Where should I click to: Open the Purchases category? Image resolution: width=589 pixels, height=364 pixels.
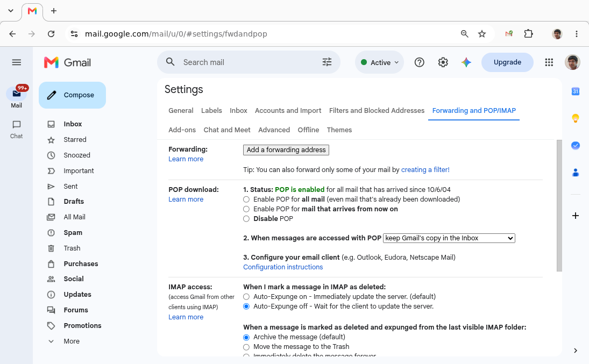[81, 263]
